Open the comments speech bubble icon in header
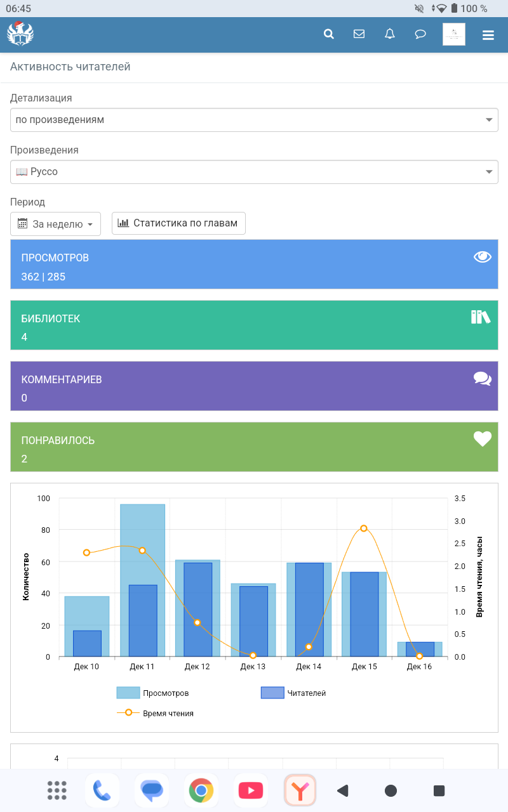The width and height of the screenshot is (508, 812). (x=420, y=34)
